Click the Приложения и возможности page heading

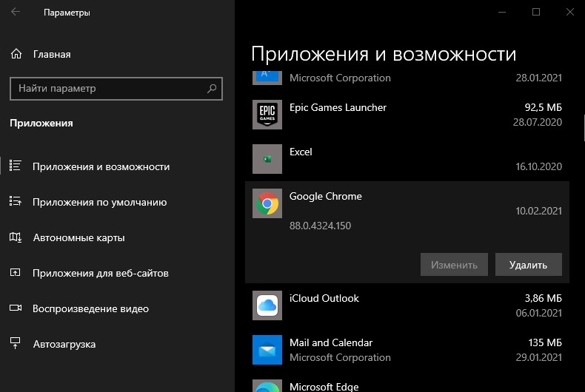pos(384,54)
